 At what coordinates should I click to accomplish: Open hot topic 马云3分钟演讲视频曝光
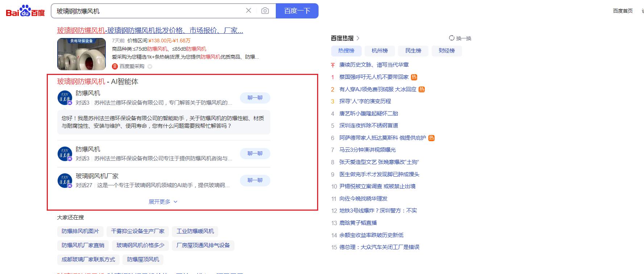pyautogui.click(x=367, y=150)
